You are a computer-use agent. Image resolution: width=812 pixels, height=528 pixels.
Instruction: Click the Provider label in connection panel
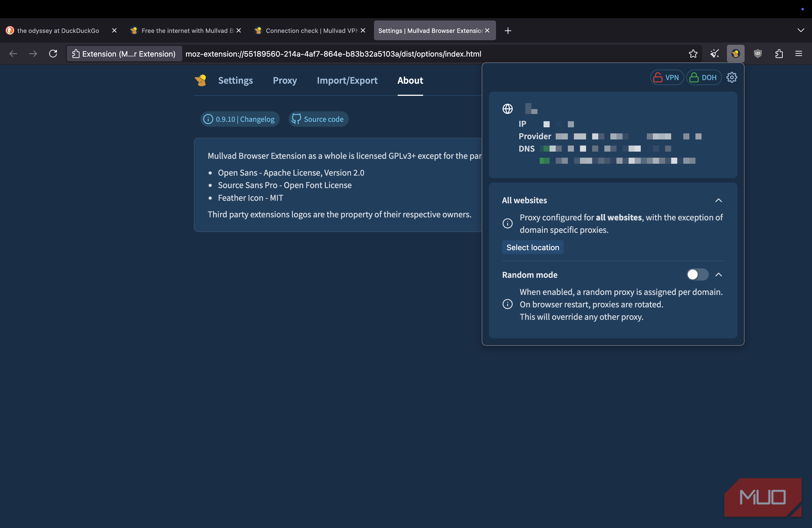535,136
